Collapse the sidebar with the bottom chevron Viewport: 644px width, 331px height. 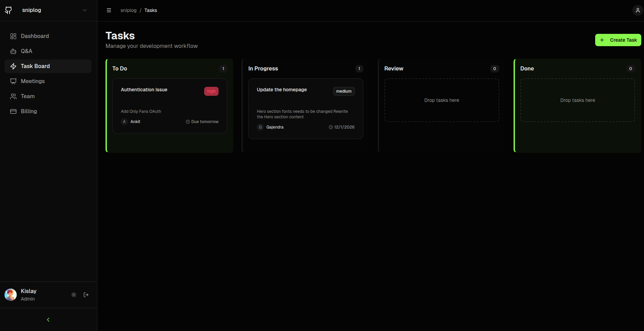48,319
